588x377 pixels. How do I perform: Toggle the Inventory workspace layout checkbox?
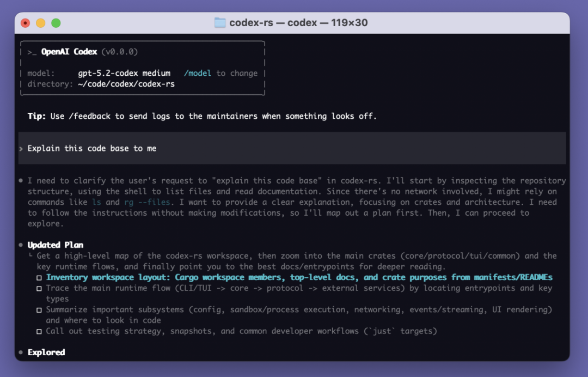39,278
